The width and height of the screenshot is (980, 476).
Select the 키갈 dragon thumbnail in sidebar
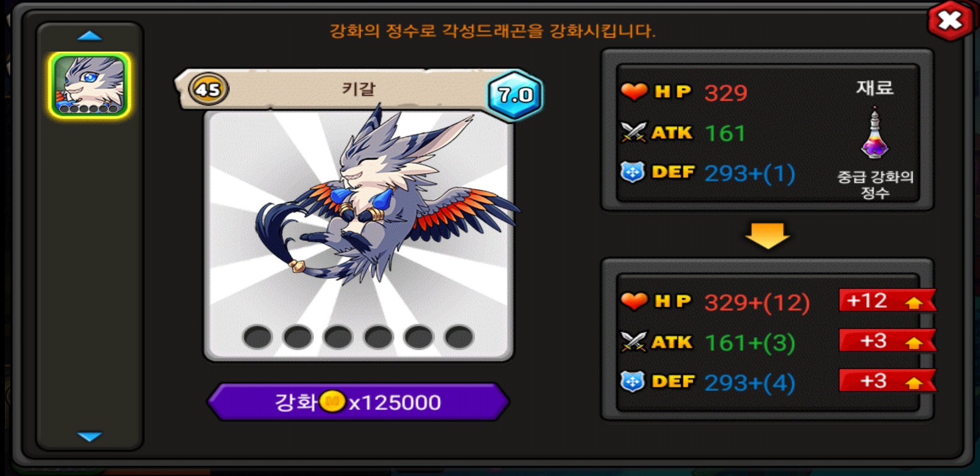pos(89,85)
